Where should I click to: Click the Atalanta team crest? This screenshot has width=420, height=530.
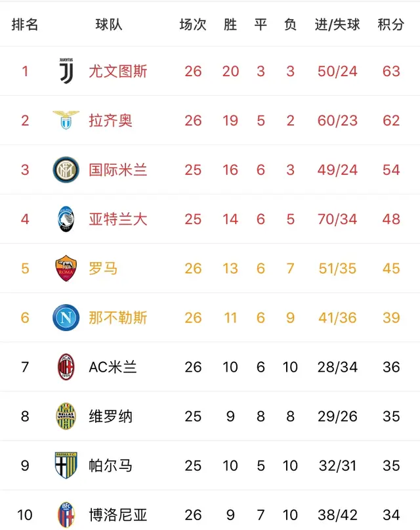coord(66,219)
